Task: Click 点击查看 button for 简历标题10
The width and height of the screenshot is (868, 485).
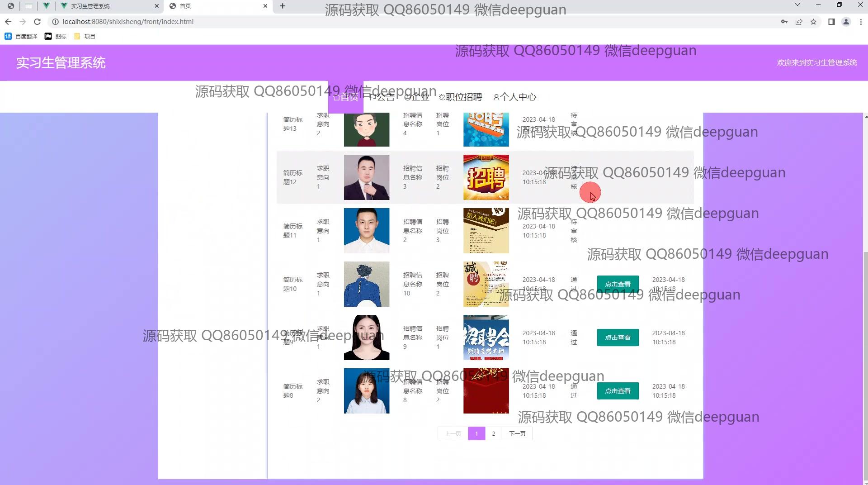Action: [618, 284]
